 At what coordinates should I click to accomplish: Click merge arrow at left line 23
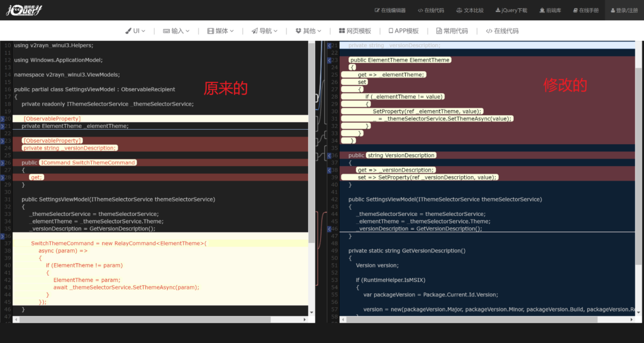[2, 141]
